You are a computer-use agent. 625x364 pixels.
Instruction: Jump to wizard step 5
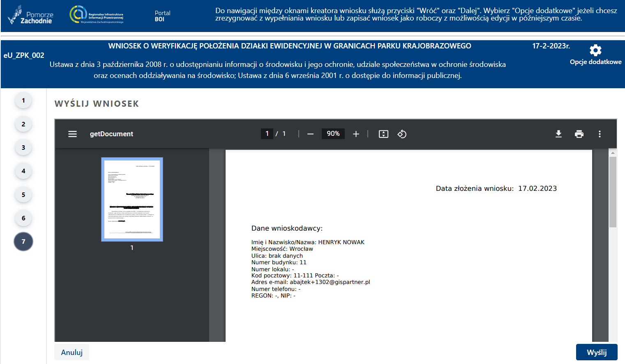[23, 195]
